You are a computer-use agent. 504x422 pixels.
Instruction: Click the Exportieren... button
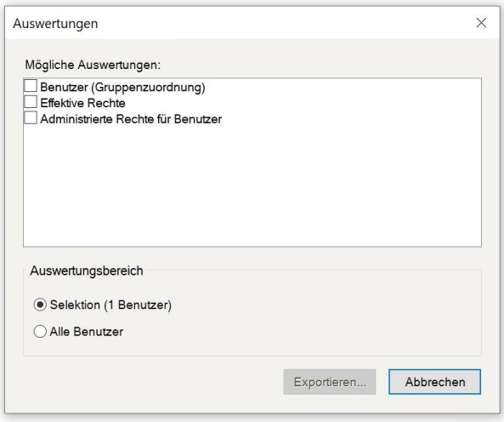coord(330,382)
